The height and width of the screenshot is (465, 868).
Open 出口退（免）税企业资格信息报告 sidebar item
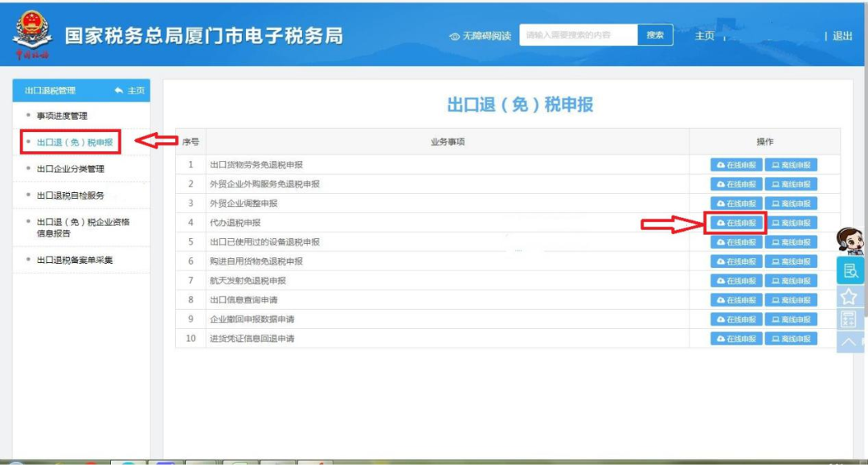[83, 228]
